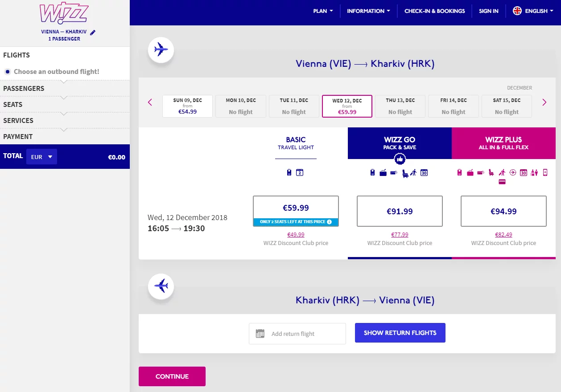The width and height of the screenshot is (561, 392).
Task: Click the priority boarding walker icon under WIZZ GO
Action: click(x=413, y=172)
